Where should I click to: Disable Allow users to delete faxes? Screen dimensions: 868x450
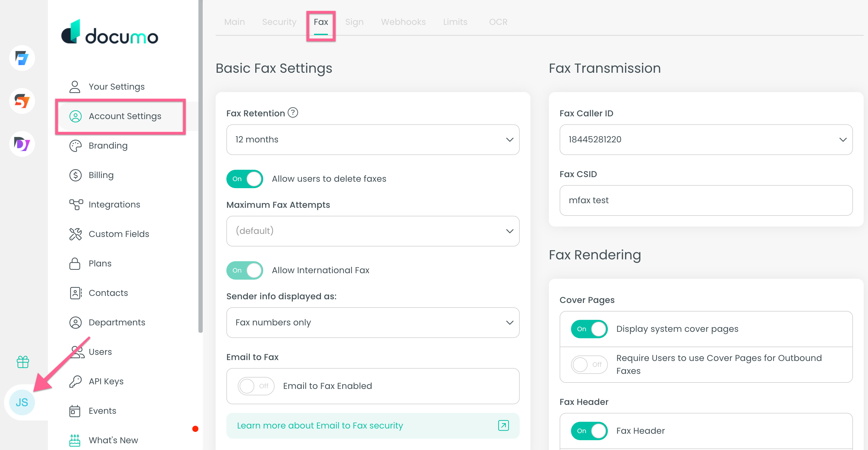(x=244, y=179)
